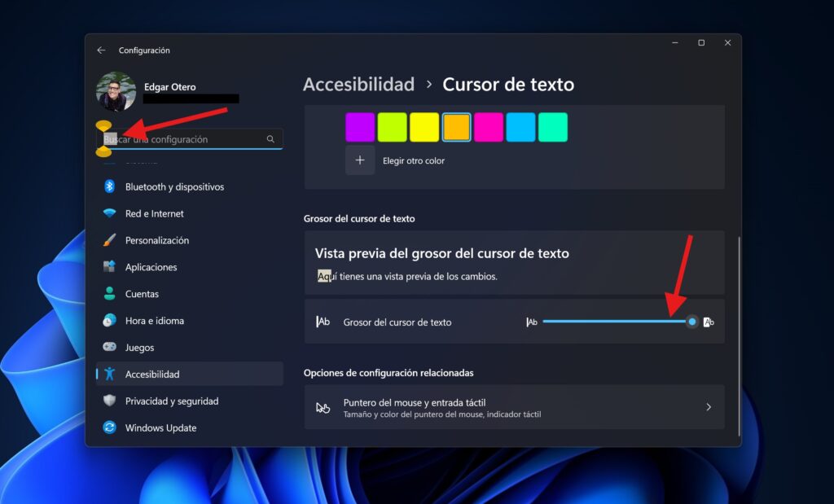This screenshot has width=834, height=504.
Task: Focus the 'Buscar una configuración' search field
Action: [x=189, y=138]
